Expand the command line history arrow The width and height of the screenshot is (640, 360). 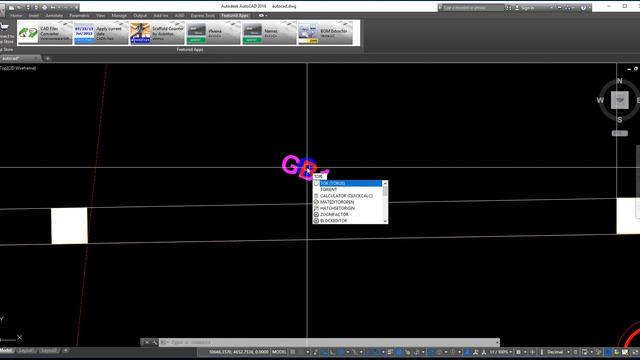(497, 342)
